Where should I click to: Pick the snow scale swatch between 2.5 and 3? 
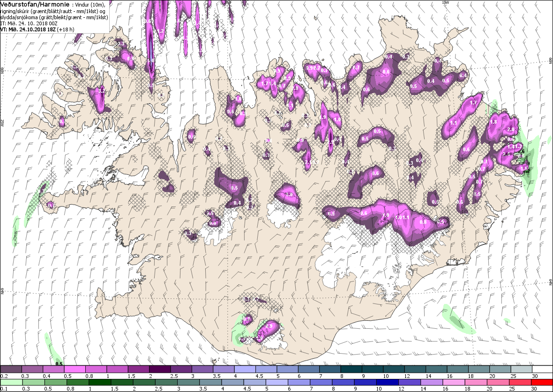coord(181,370)
